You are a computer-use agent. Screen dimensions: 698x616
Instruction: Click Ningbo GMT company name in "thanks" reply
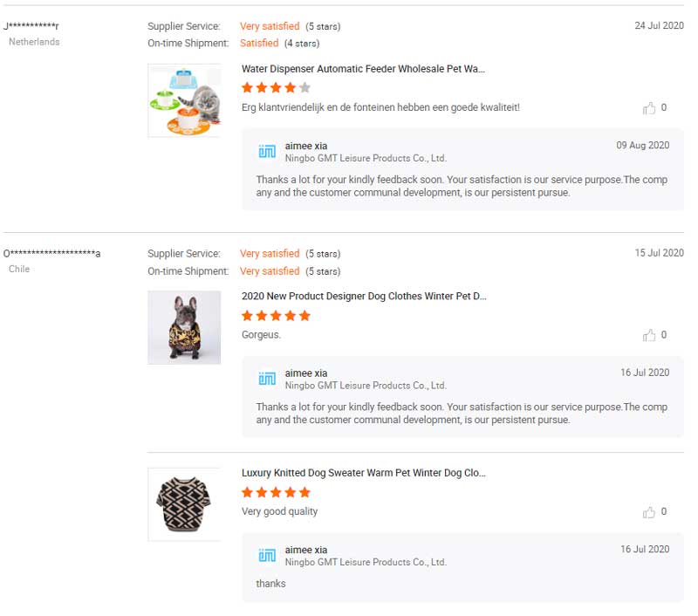(366, 563)
